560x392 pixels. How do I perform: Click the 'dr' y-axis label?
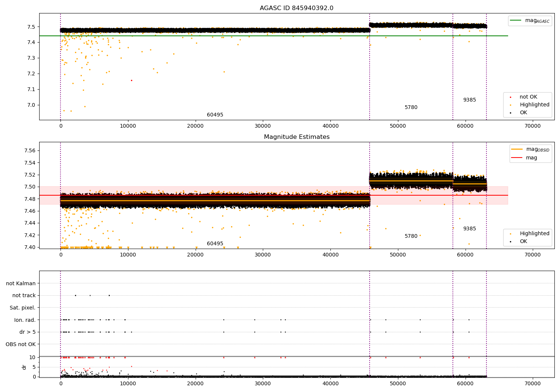coord(24,367)
